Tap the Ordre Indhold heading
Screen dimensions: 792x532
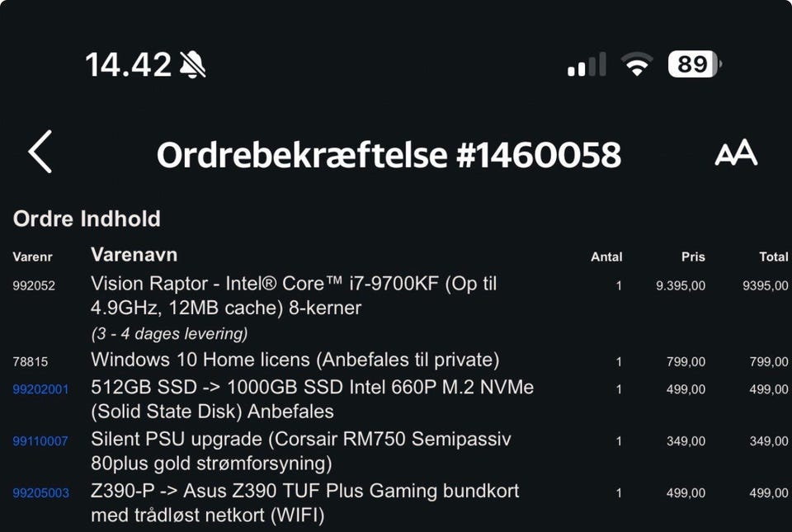(87, 219)
